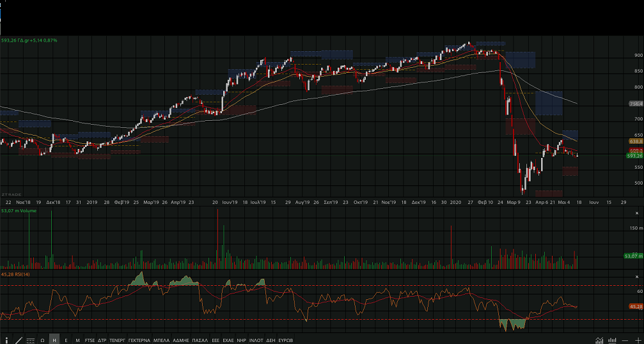Select the H daily timeframe button

tap(54, 340)
